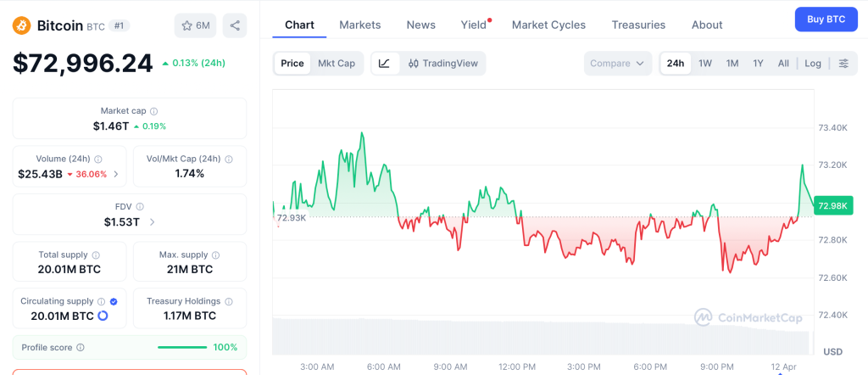Expand FDV details chevron
Image resolution: width=868 pixels, height=375 pixels.
click(153, 222)
